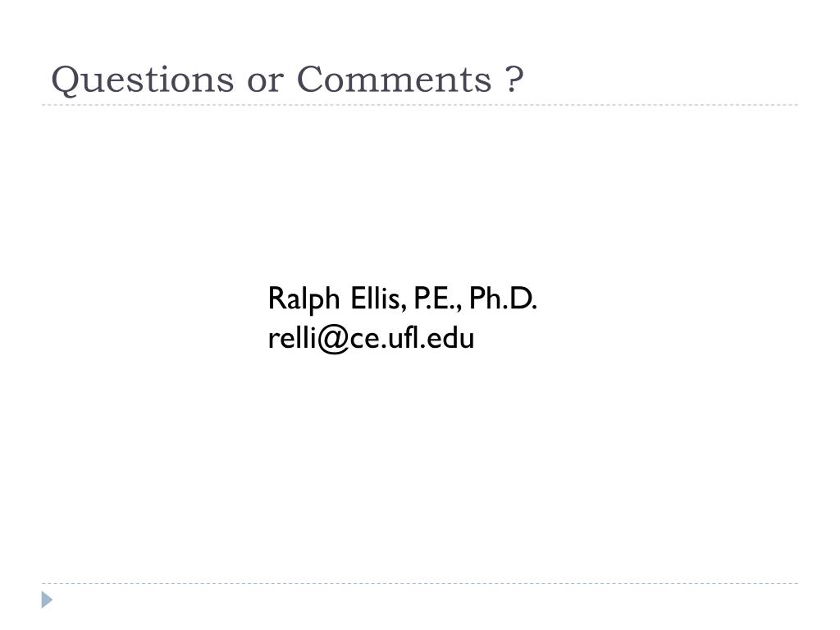The width and height of the screenshot is (840, 630).
Task: Click the capital 'C' in 'Comments'
Action: click(309, 80)
